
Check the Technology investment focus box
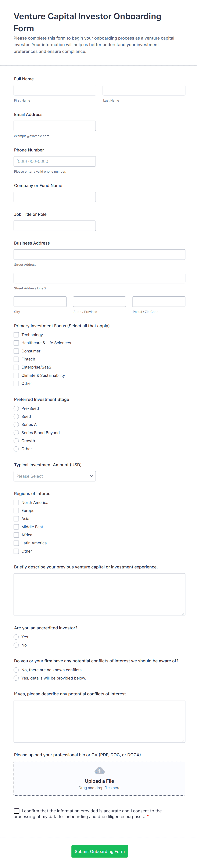coord(16,335)
